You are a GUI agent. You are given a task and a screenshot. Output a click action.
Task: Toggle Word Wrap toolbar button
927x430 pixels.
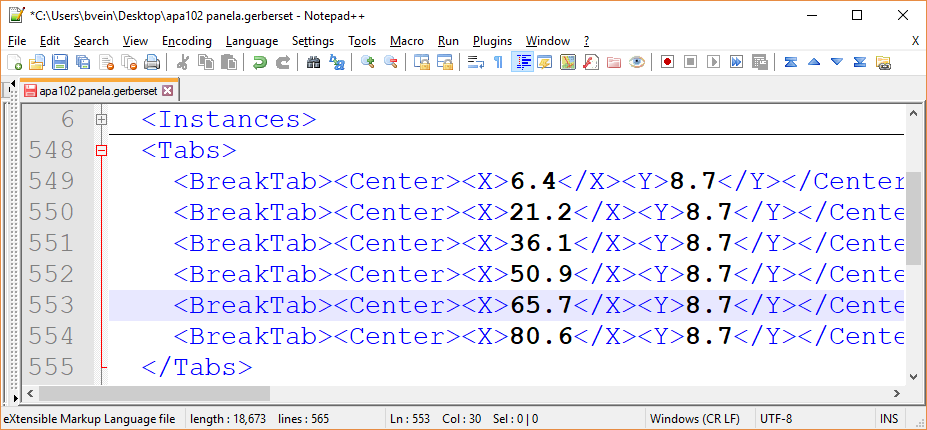point(475,62)
